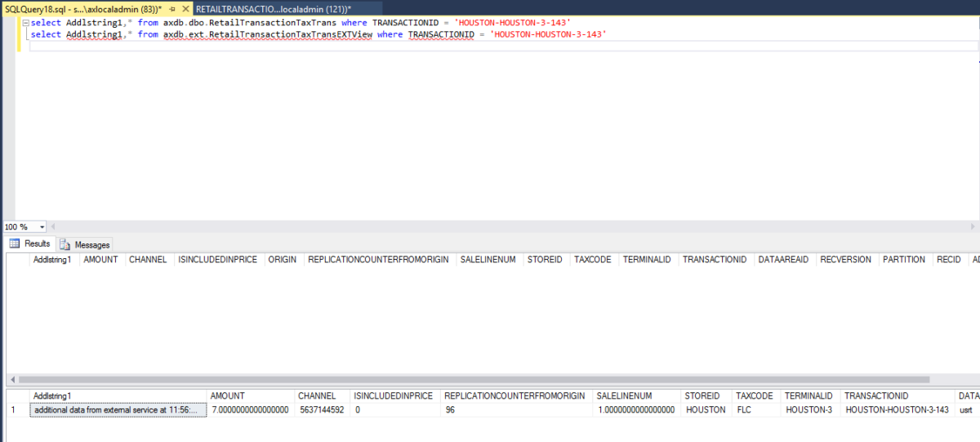Click axdb.dbo.RetailTransactionTaxTrans in the first query

tap(250, 22)
